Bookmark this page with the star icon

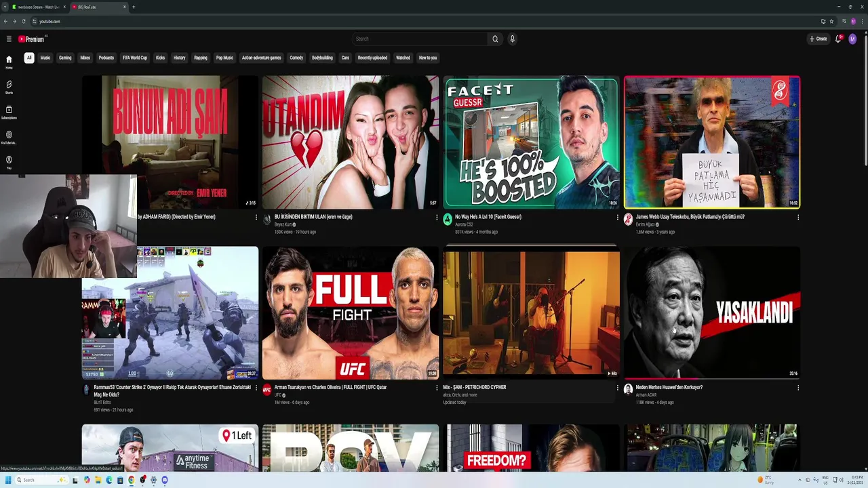coord(832,21)
